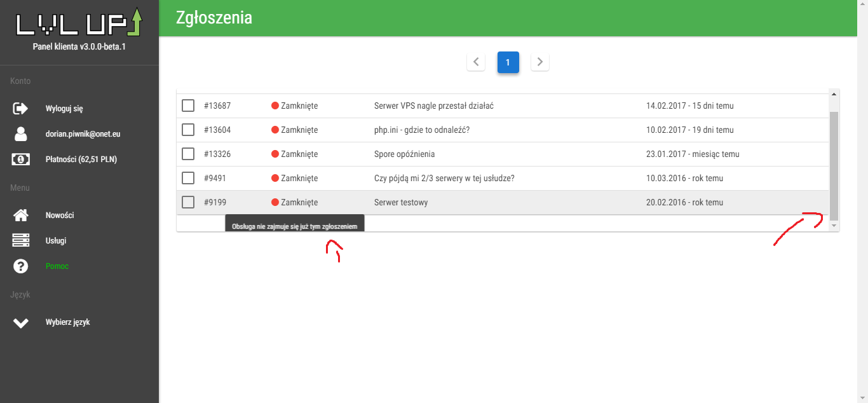Click the scrollbar down arrow in ticket list

coord(834,226)
